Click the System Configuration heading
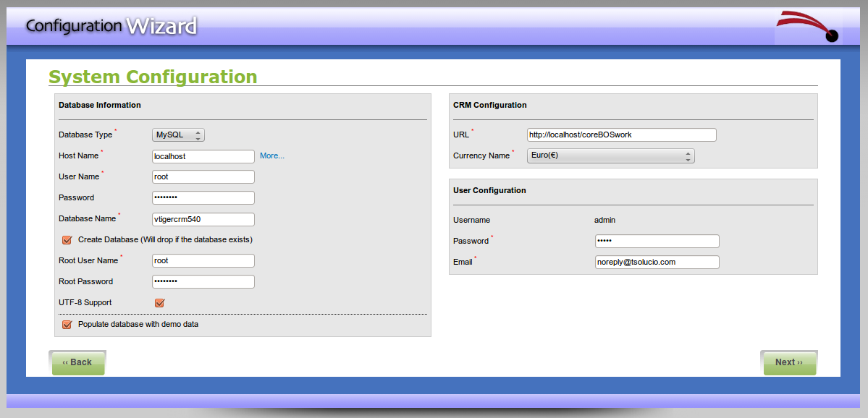This screenshot has width=868, height=418. [153, 77]
